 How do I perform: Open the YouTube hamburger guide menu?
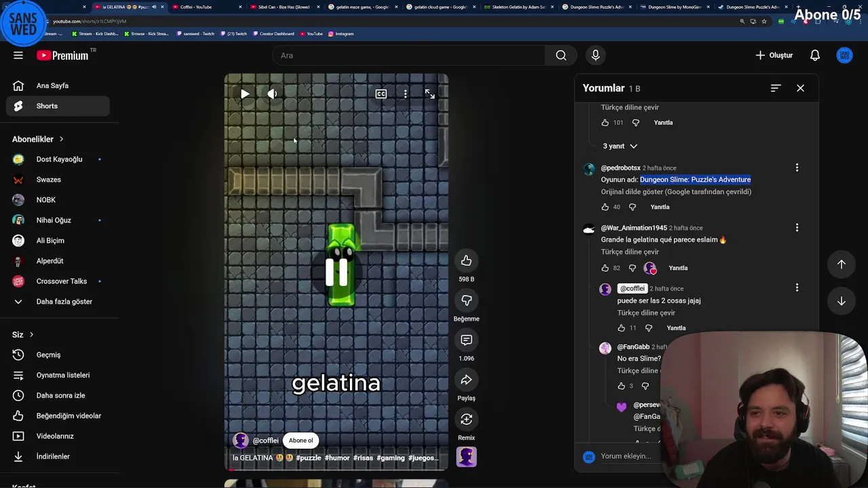[18, 56]
